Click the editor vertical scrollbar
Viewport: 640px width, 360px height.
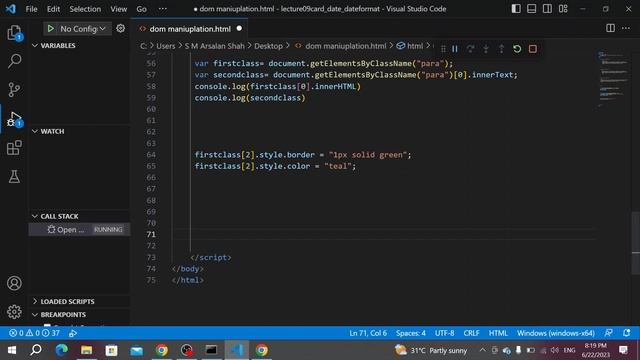pos(636,243)
